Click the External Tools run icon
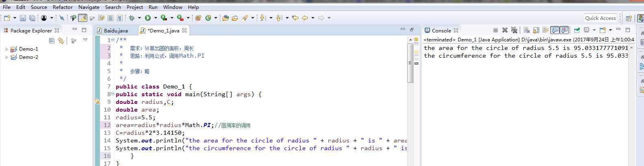The width and height of the screenshot is (644, 166). click(180, 18)
